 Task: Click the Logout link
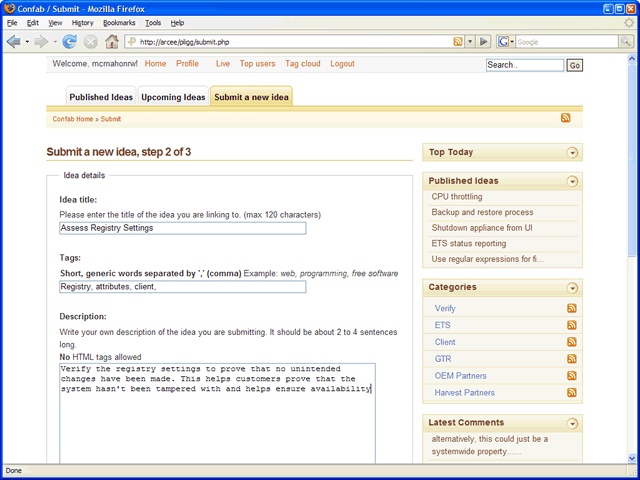pos(342,64)
